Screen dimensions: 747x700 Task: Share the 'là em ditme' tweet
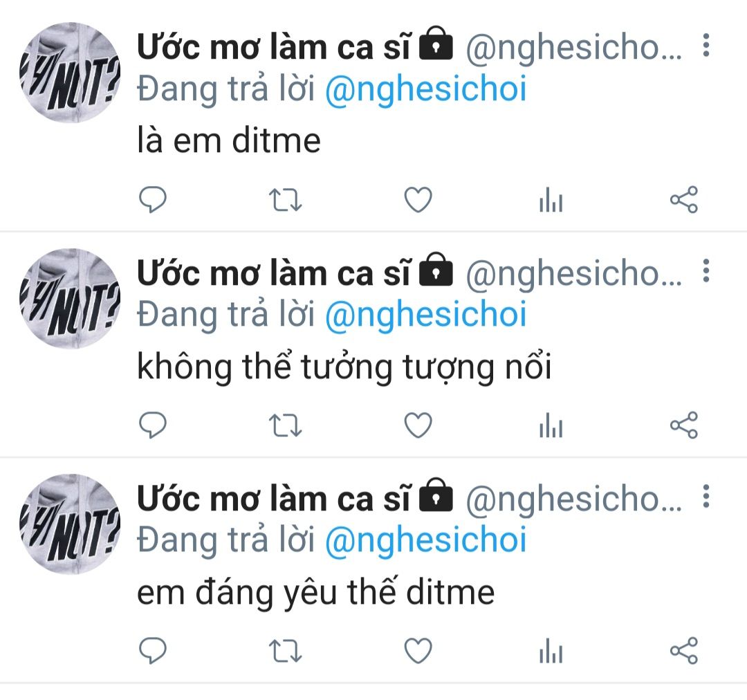click(x=683, y=200)
